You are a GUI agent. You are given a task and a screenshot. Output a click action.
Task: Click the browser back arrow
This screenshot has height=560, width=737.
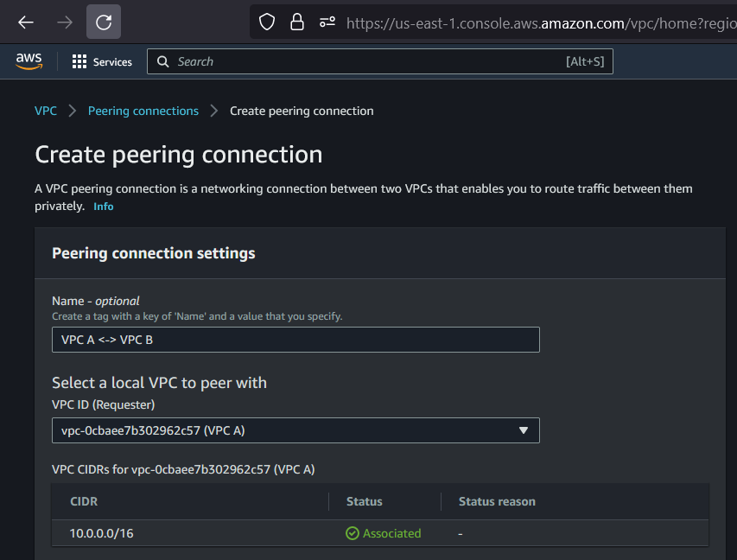click(x=26, y=22)
